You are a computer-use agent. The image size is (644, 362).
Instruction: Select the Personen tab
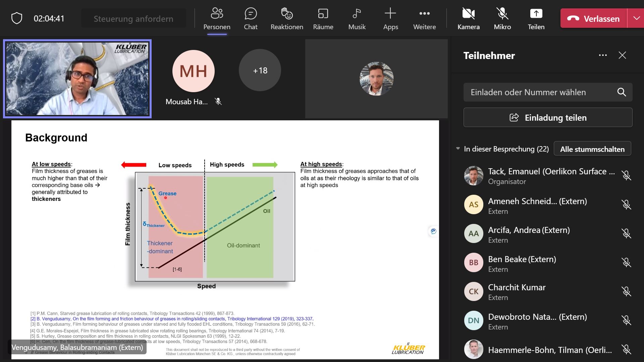217,19
